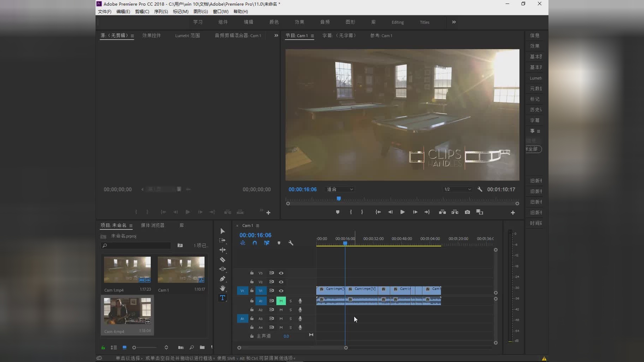Adjust Project panel thumbnail zoom slider

pos(144,348)
